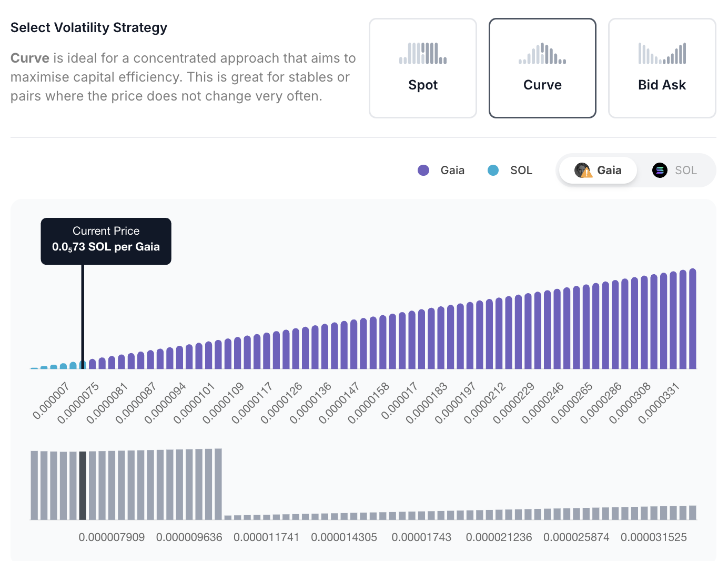
Task: Click the Gaia legend text label
Action: [x=452, y=170]
